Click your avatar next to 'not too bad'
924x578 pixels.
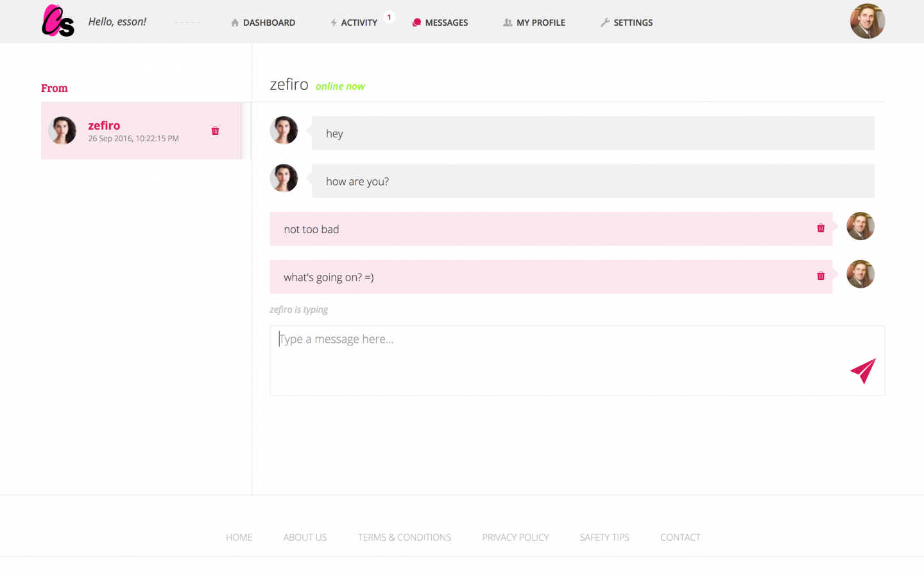[x=860, y=226]
